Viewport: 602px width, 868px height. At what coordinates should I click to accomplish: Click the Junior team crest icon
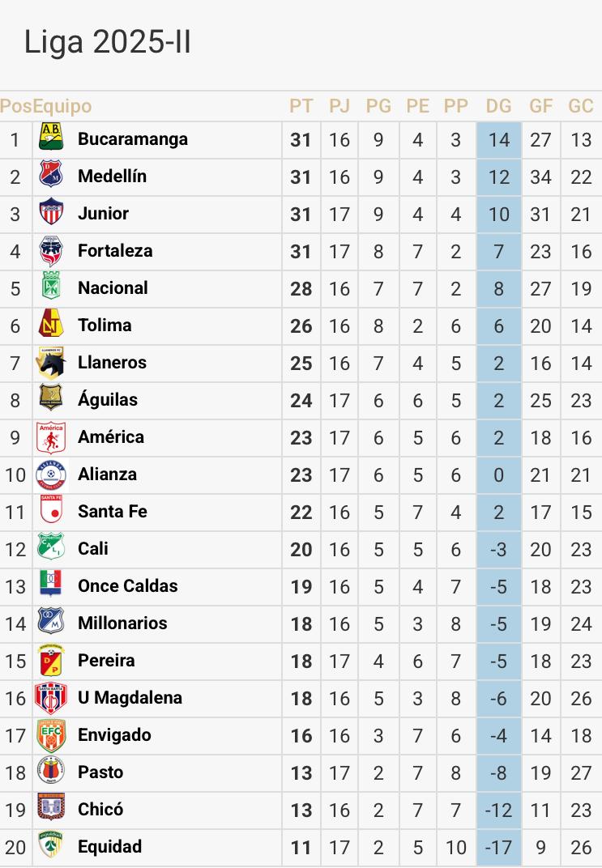click(x=51, y=211)
